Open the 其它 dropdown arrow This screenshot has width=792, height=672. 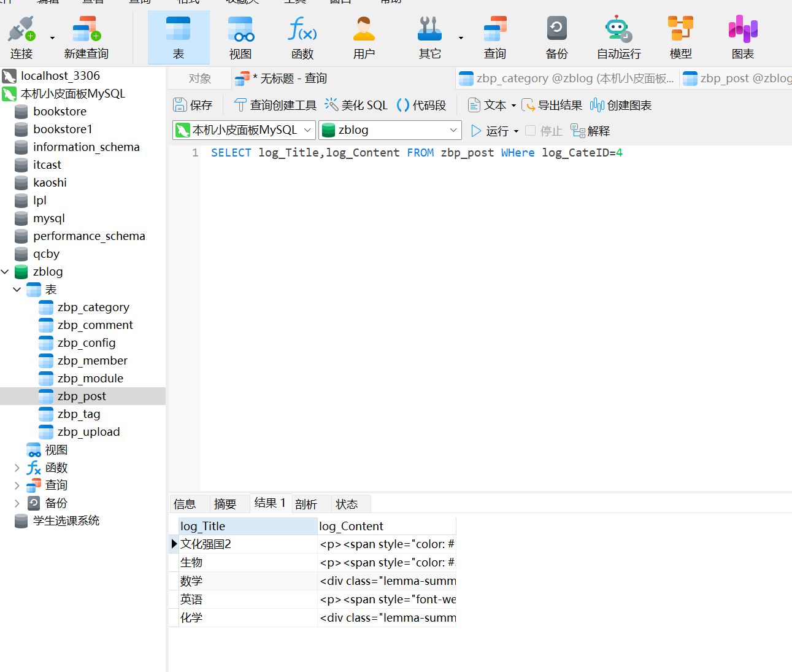[x=461, y=38]
